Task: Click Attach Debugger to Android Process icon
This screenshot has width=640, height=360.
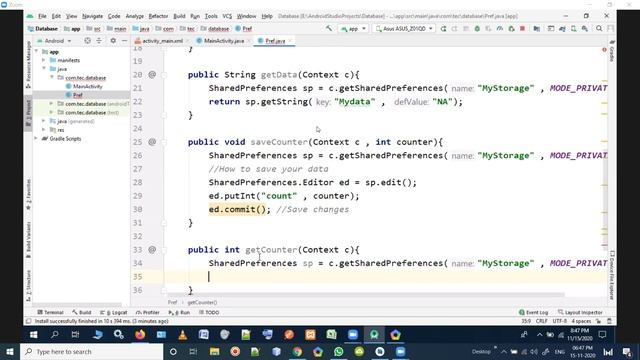Action: pos(511,29)
